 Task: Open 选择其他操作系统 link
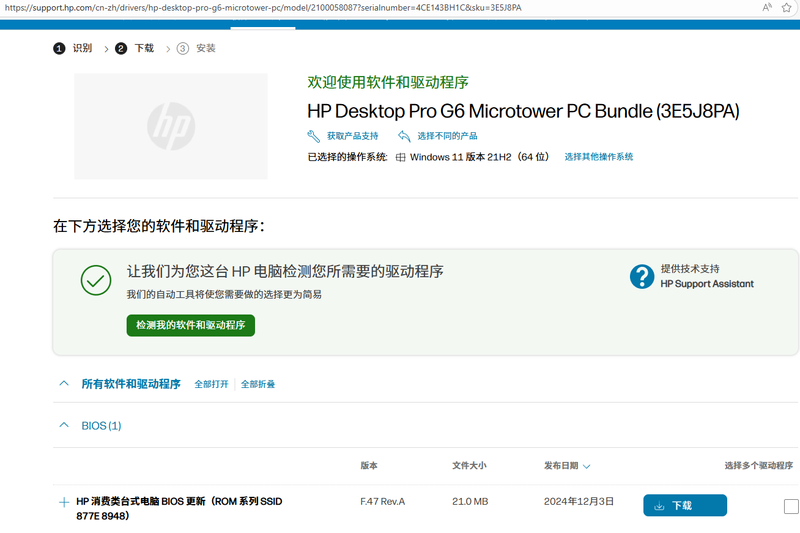click(x=598, y=157)
